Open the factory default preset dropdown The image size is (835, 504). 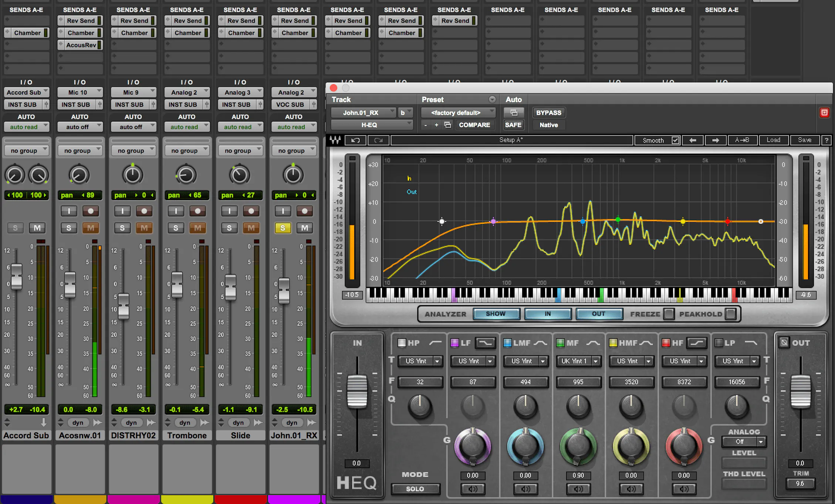pyautogui.click(x=458, y=113)
